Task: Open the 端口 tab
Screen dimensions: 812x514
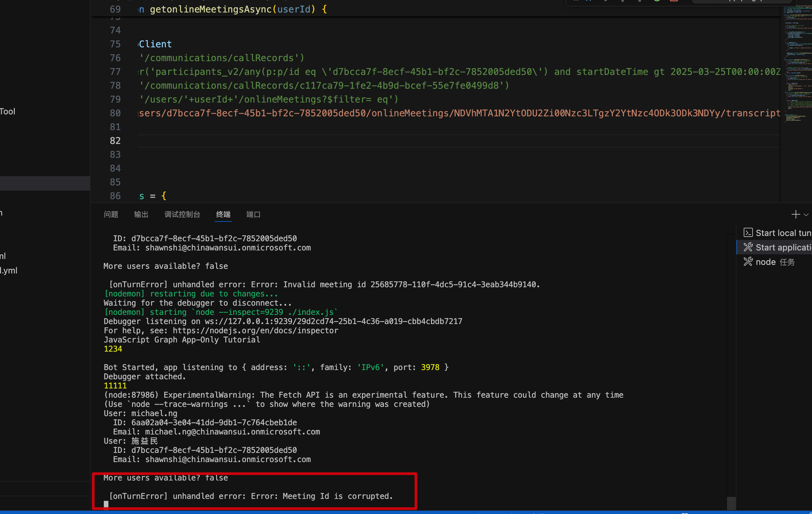Action: click(253, 215)
